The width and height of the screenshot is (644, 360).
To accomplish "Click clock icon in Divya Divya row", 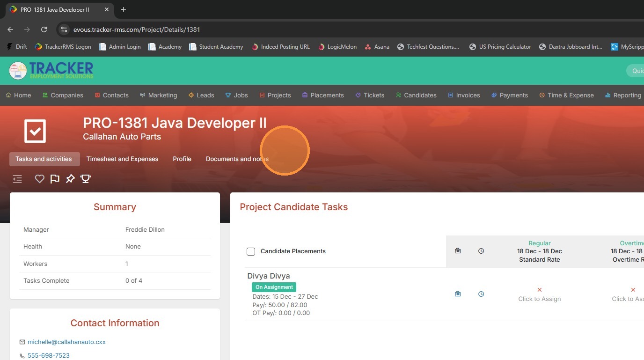I will (481, 294).
